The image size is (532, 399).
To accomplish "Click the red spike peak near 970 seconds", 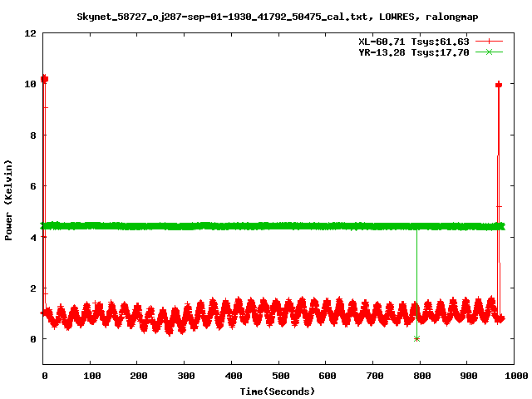I will tap(499, 85).
